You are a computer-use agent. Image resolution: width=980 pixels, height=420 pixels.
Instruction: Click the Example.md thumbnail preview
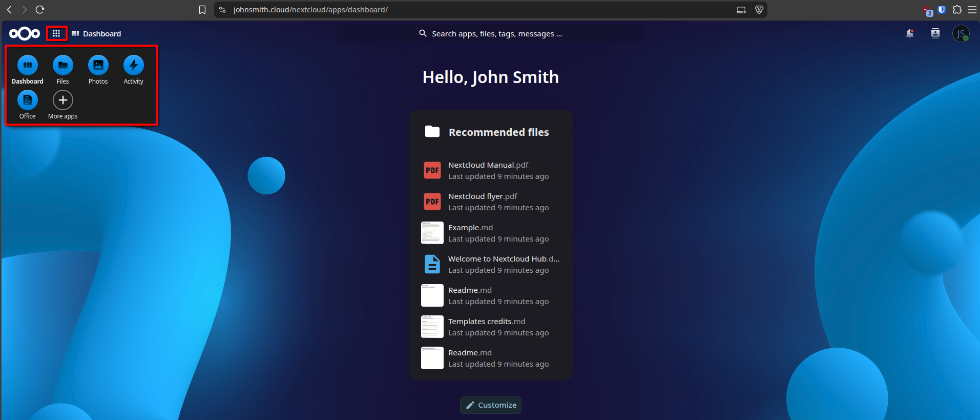432,233
